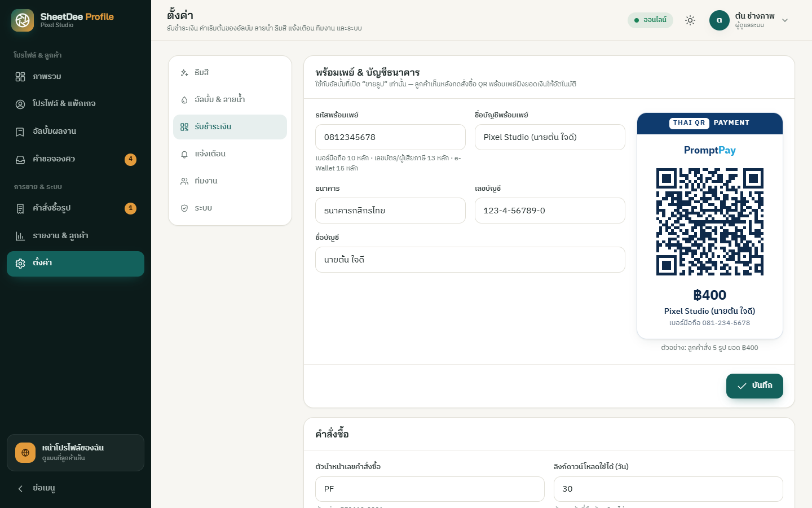
Task: Click the SheetDee Profile logo icon
Action: 23,20
